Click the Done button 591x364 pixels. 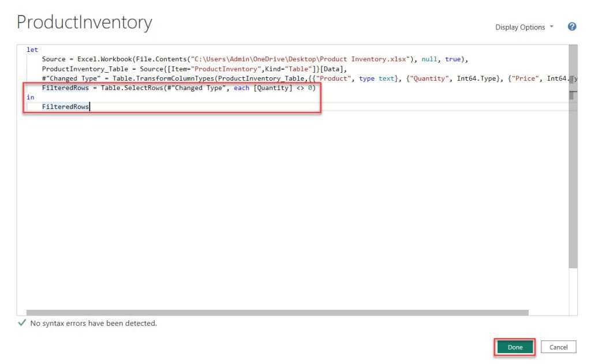click(x=514, y=347)
